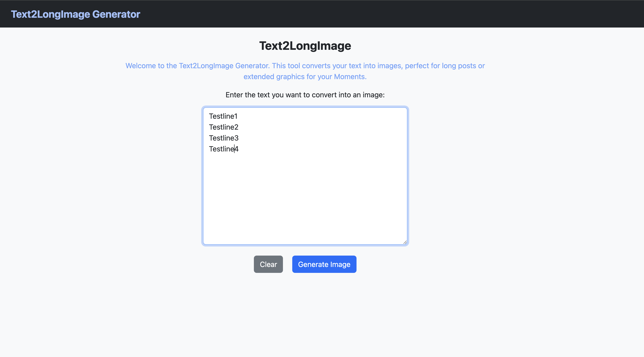Viewport: 644px width, 357px height.
Task: Click the Testline2 text line
Action: (223, 127)
